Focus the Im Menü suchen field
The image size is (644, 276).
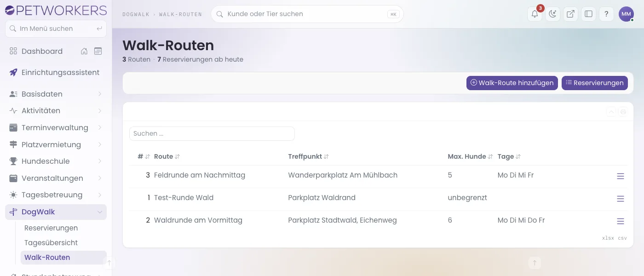point(56,29)
